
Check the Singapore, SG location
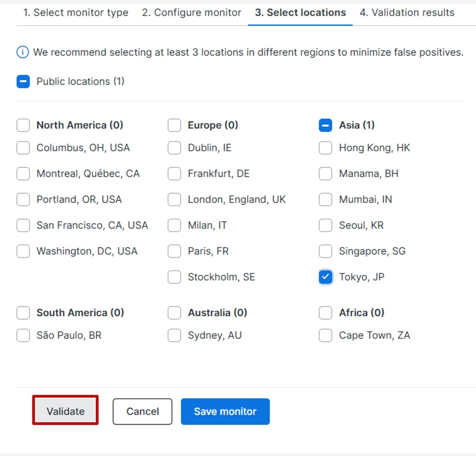coord(325,251)
